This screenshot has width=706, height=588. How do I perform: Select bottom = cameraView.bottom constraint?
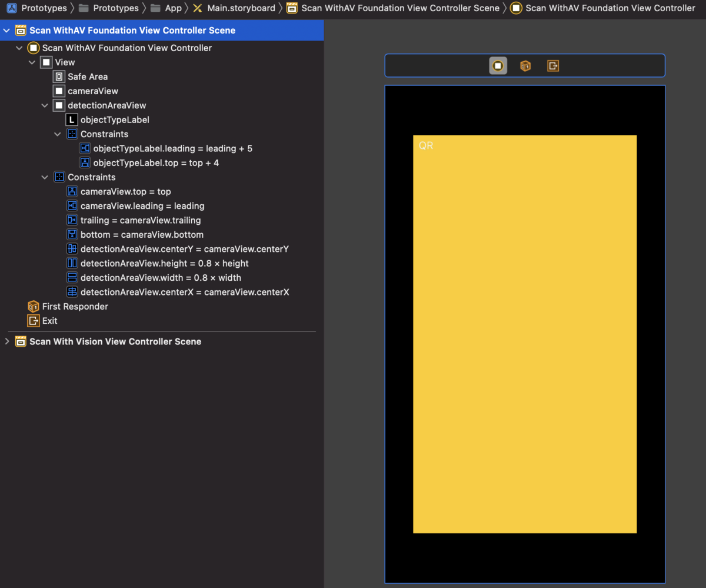(162, 235)
